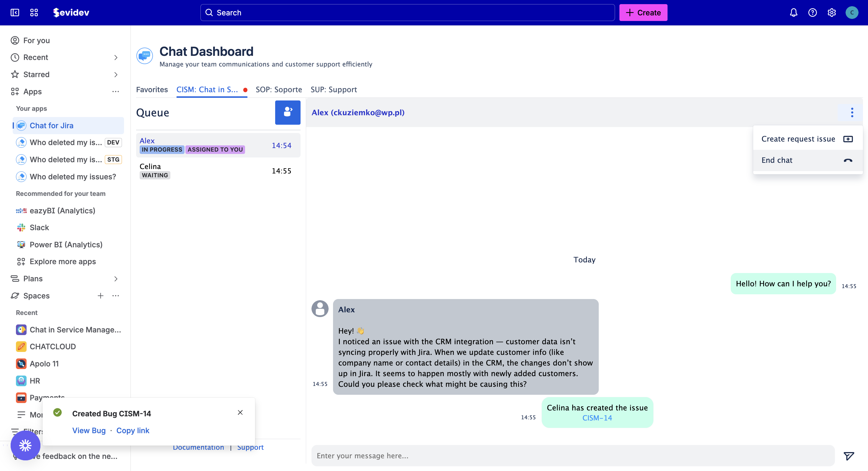Image resolution: width=868 pixels, height=471 pixels.
Task: Dismiss the Created Bug CISM-14 notification
Action: coord(240,412)
